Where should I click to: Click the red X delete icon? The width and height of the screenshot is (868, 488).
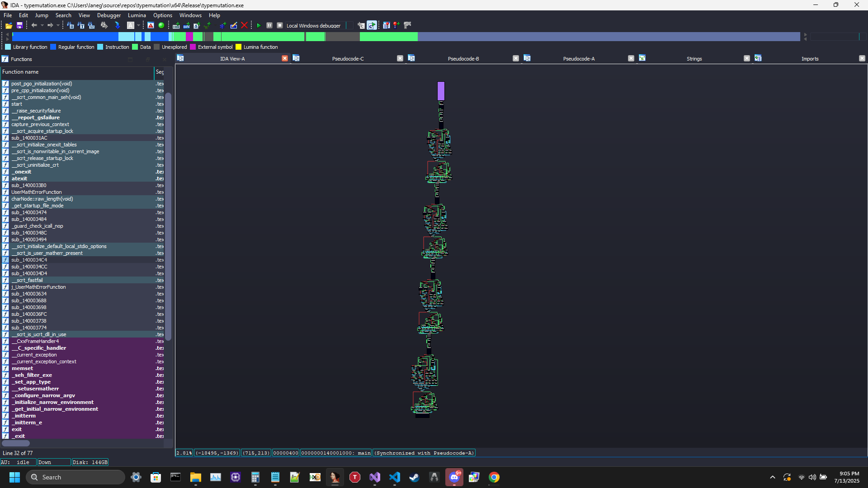(245, 26)
